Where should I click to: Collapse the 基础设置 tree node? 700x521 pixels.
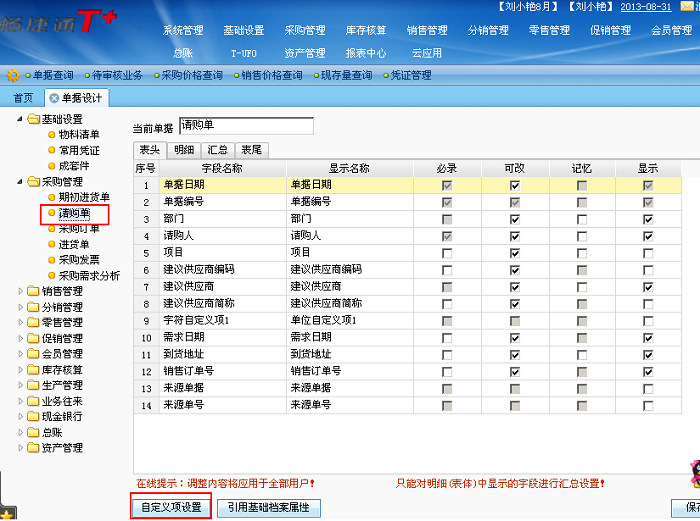(x=21, y=120)
